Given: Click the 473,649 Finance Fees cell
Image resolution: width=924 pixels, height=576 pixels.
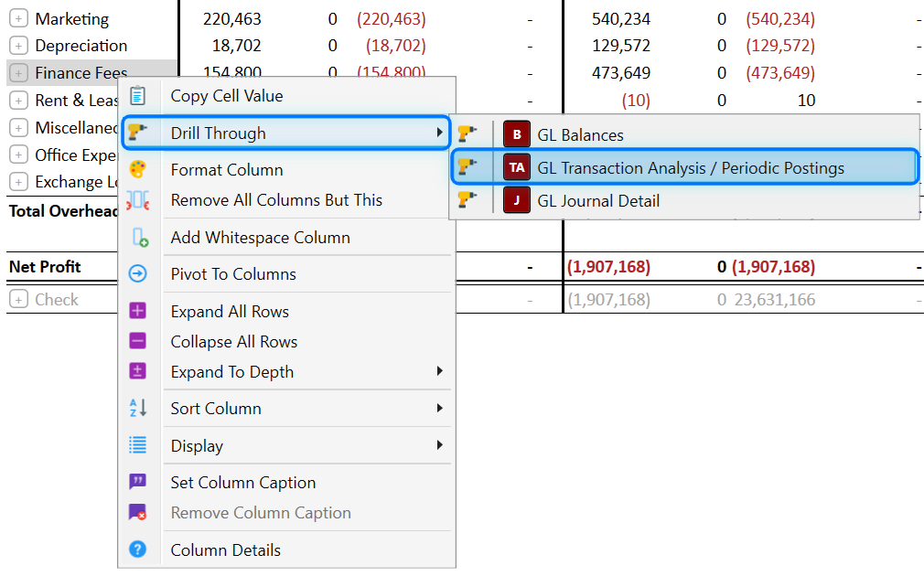Looking at the screenshot, I should click(621, 73).
